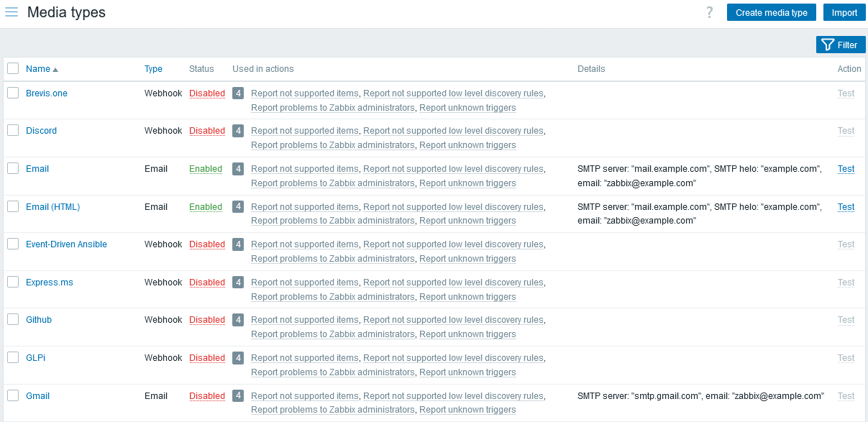This screenshot has height=422, width=868.
Task: Open Report unknown triggers action for Discord
Action: tap(467, 145)
